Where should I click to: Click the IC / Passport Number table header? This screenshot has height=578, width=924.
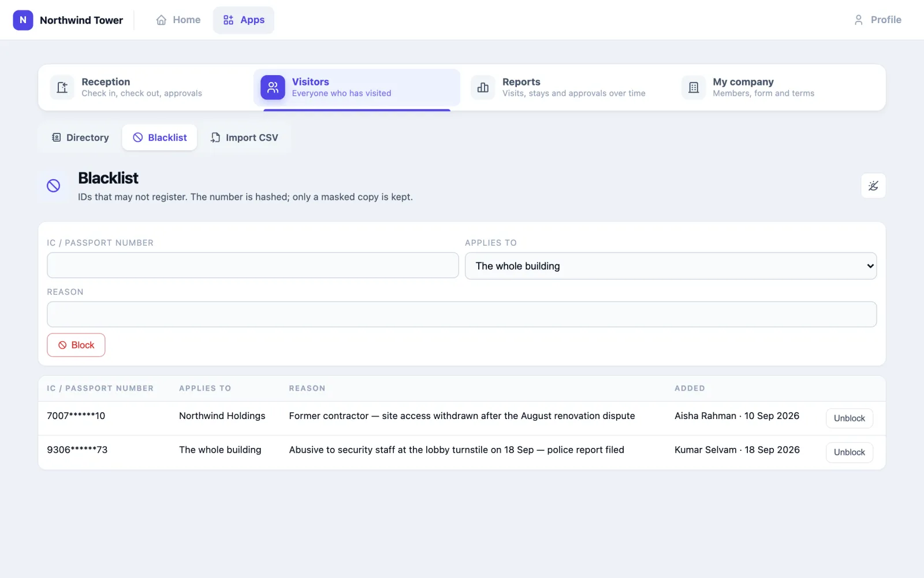pos(100,388)
